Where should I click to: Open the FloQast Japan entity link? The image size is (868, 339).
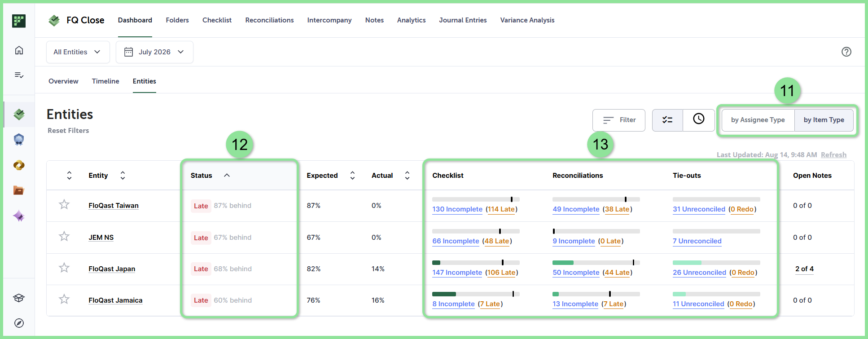112,269
